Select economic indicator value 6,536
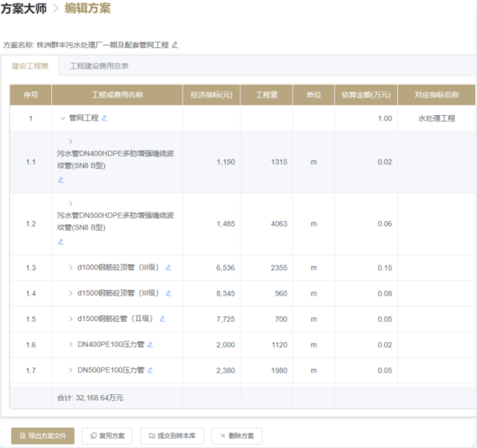The height and width of the screenshot is (448, 477). (x=226, y=268)
